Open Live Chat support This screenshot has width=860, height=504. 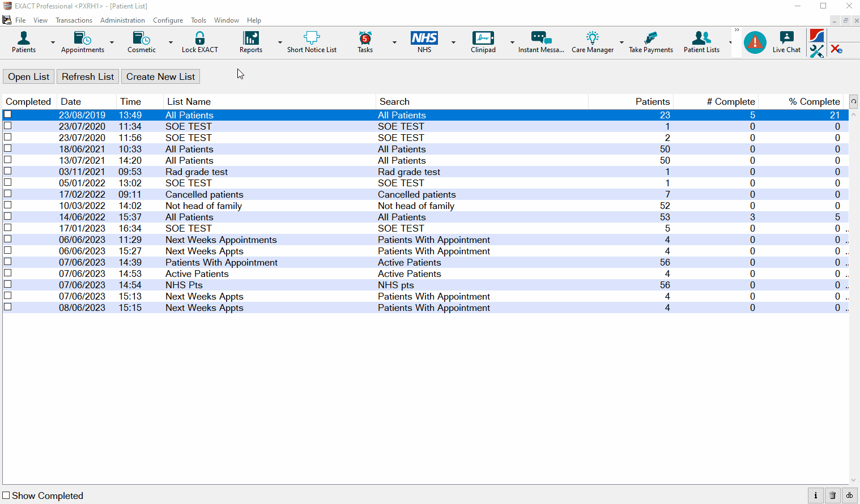(x=786, y=42)
